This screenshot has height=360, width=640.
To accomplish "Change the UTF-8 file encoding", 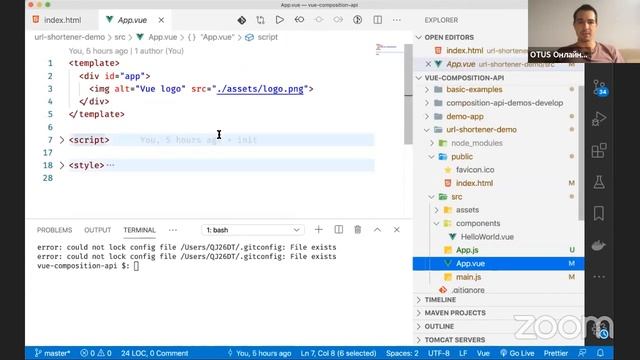I will (439, 353).
